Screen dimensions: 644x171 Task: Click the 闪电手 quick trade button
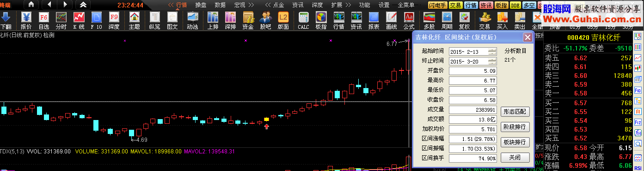pos(438,6)
